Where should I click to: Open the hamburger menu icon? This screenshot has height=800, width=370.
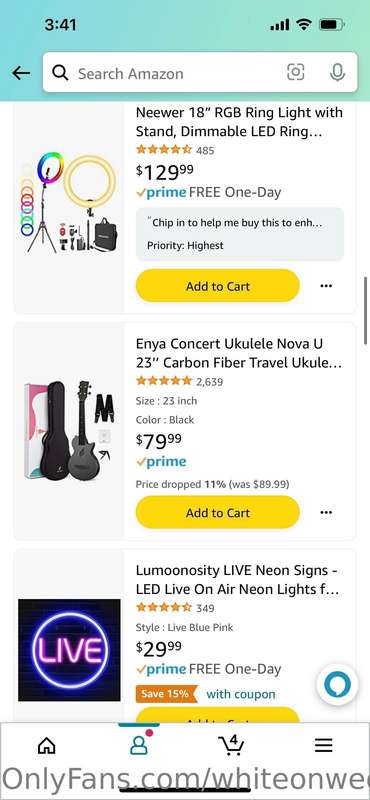pos(324,745)
